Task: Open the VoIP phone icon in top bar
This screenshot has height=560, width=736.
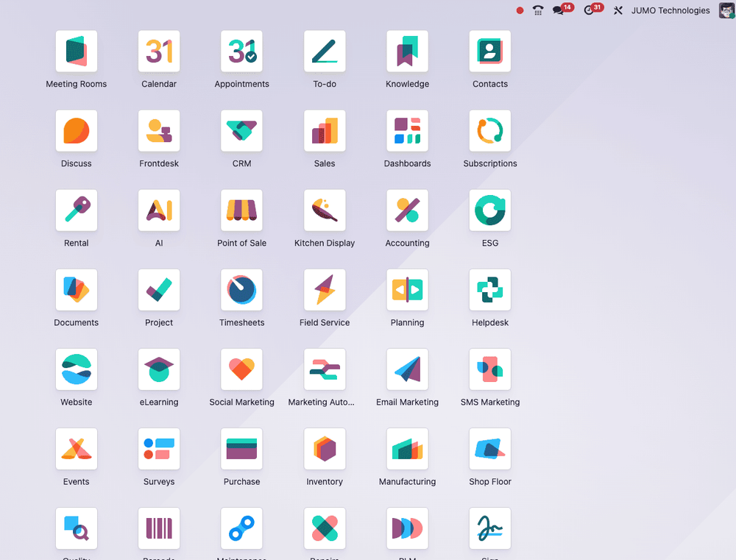Action: [538, 10]
